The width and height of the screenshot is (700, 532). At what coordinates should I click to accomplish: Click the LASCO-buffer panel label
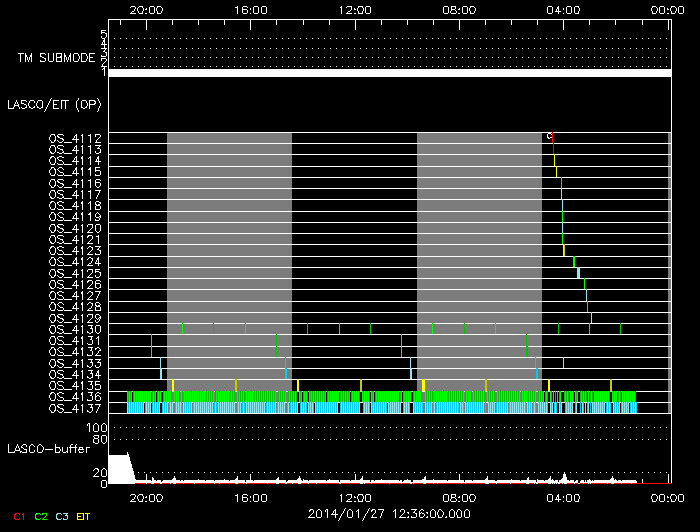[x=47, y=449]
